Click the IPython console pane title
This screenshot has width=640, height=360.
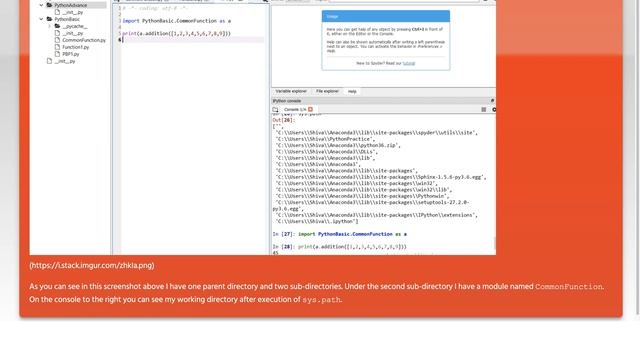click(x=287, y=101)
